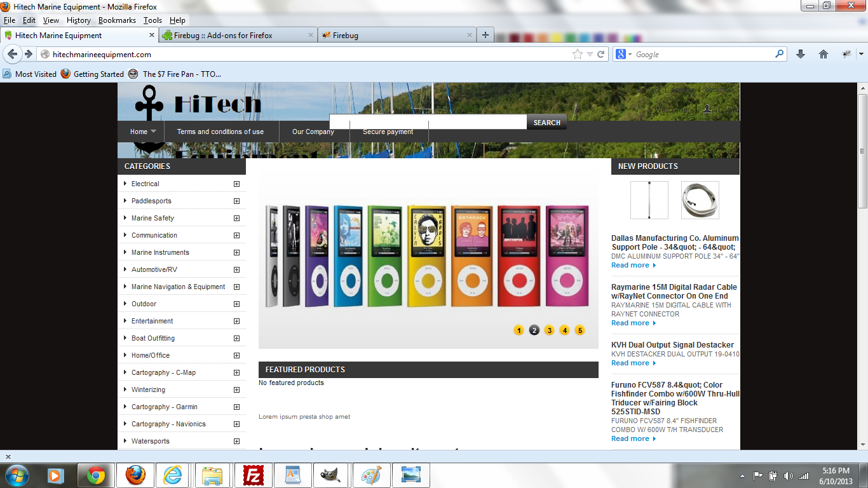Open Paint from the taskbar
This screenshot has width=868, height=488.
[372, 475]
